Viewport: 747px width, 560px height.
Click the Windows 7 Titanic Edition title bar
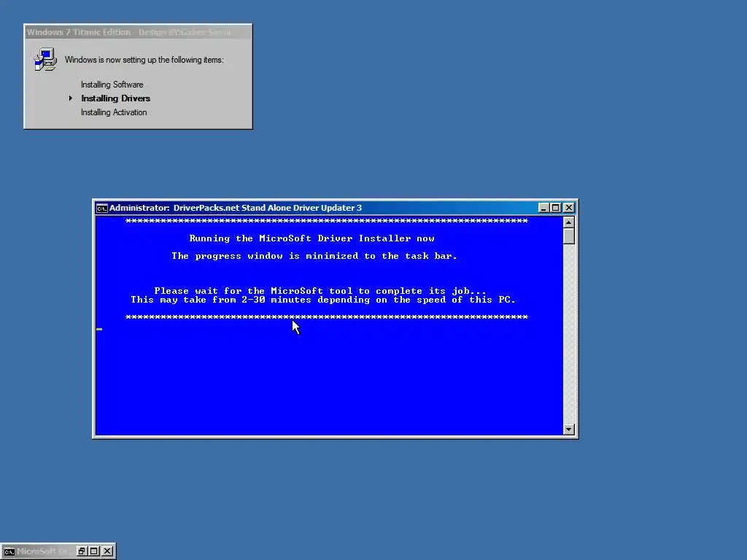138,32
